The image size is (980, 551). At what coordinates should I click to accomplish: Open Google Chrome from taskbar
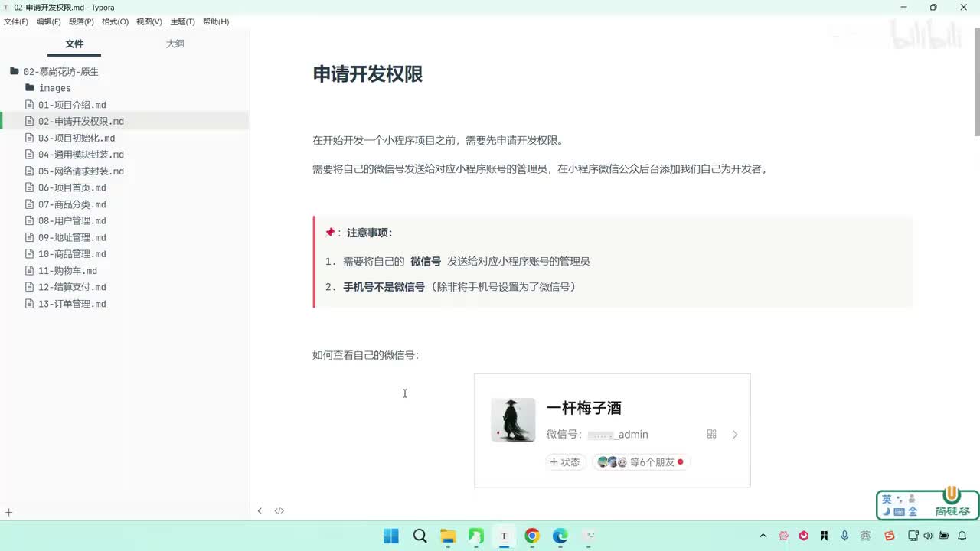pos(532,536)
